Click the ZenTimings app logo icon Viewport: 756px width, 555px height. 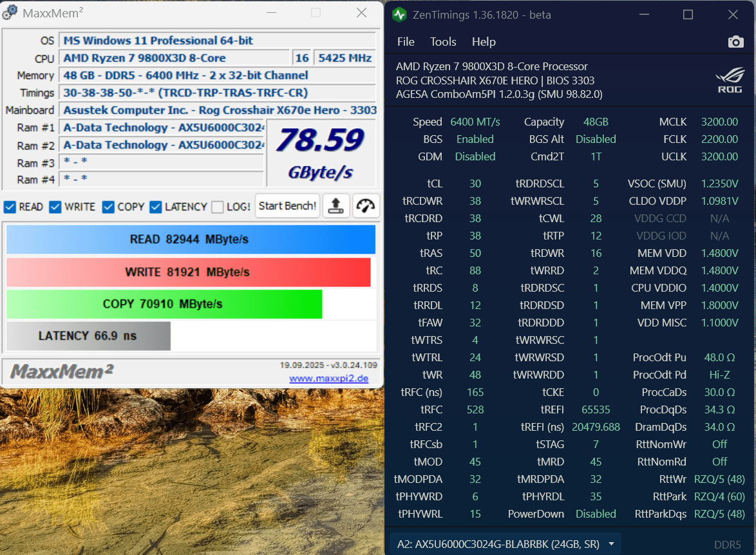tap(399, 15)
